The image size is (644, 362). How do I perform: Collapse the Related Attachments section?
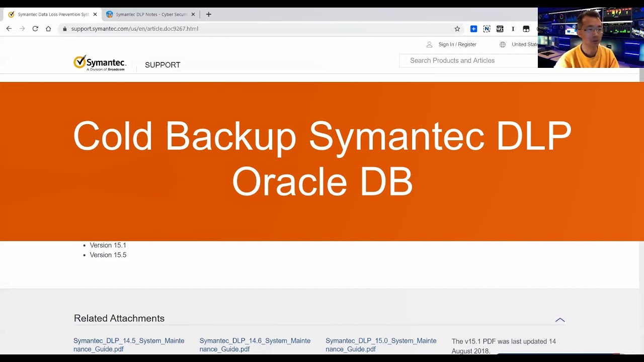coord(560,320)
